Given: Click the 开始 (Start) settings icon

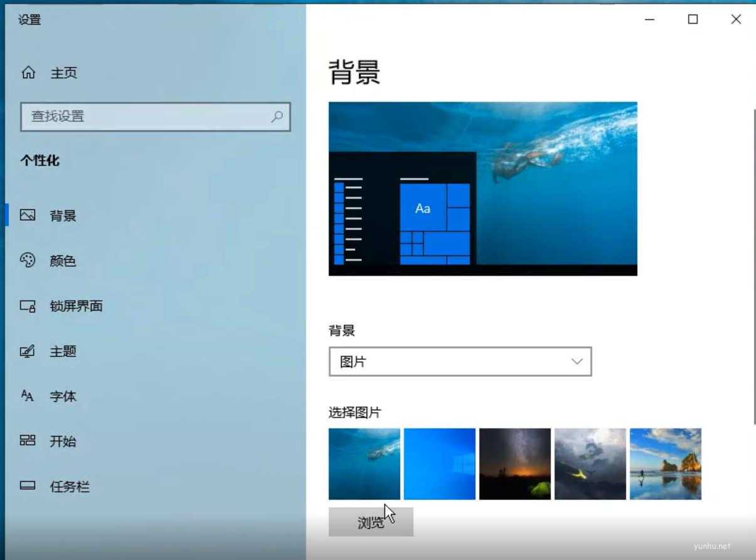Looking at the screenshot, I should coord(28,441).
